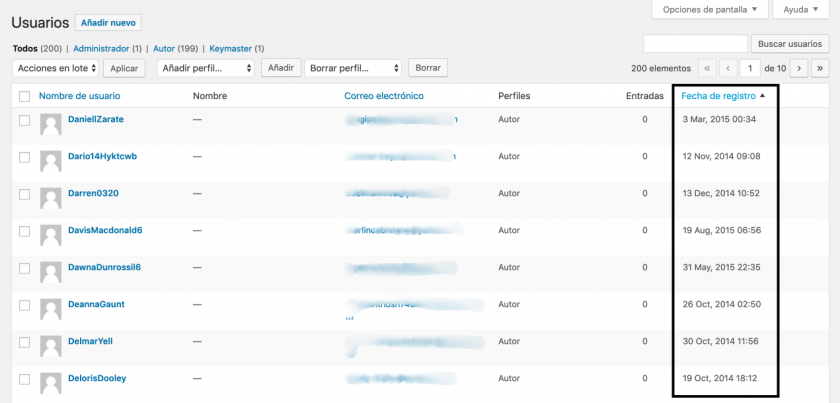Expand the Añadir perfil dropdown
Image resolution: width=840 pixels, height=403 pixels.
click(x=205, y=68)
